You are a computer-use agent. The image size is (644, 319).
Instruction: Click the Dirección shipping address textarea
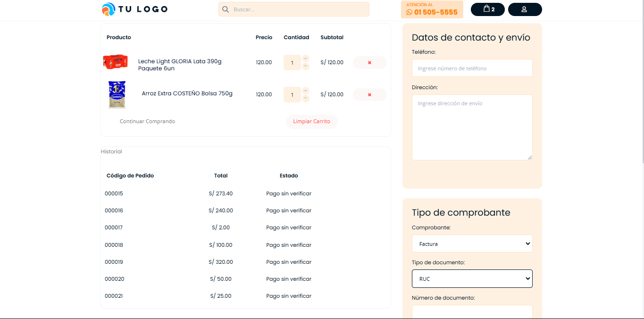[472, 127]
